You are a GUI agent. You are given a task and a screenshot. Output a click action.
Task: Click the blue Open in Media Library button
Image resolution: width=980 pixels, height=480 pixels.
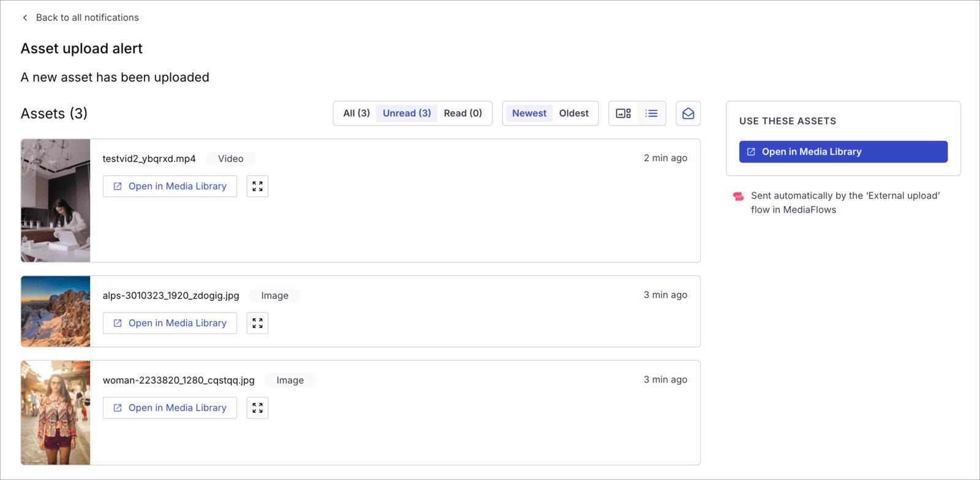point(843,152)
